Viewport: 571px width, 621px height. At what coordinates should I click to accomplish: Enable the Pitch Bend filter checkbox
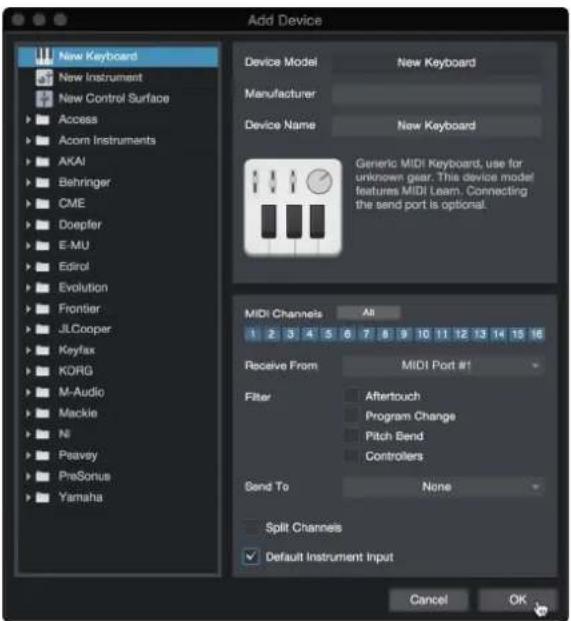pos(351,436)
